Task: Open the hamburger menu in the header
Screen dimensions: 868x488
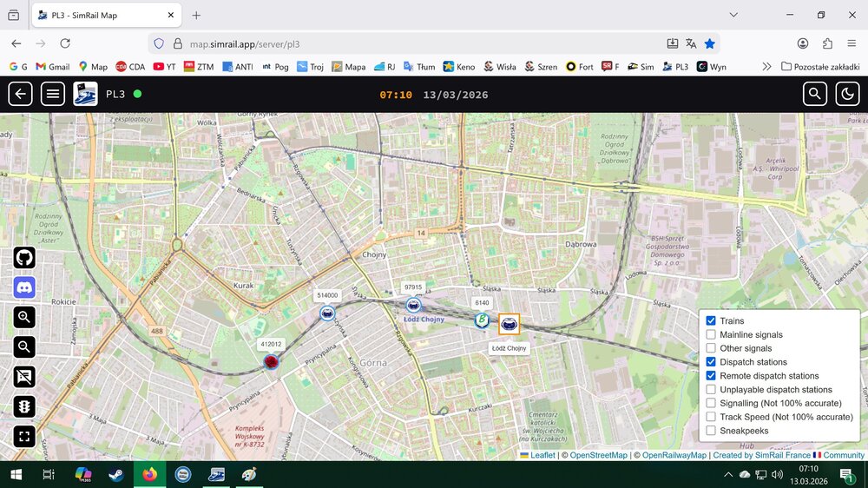Action: coord(53,94)
